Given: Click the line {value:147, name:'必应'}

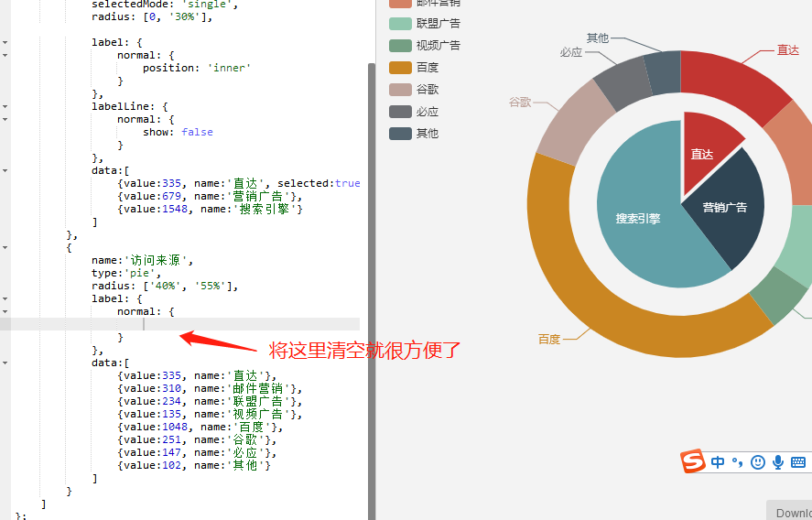Looking at the screenshot, I should 197,452.
